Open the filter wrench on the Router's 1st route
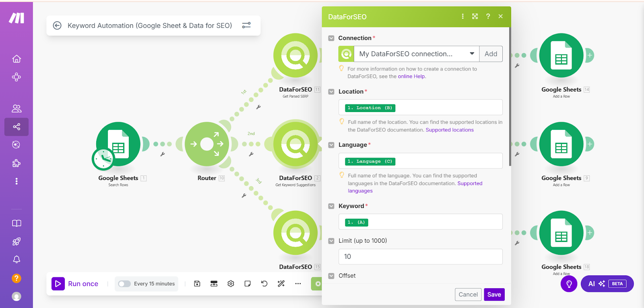 coord(258,107)
